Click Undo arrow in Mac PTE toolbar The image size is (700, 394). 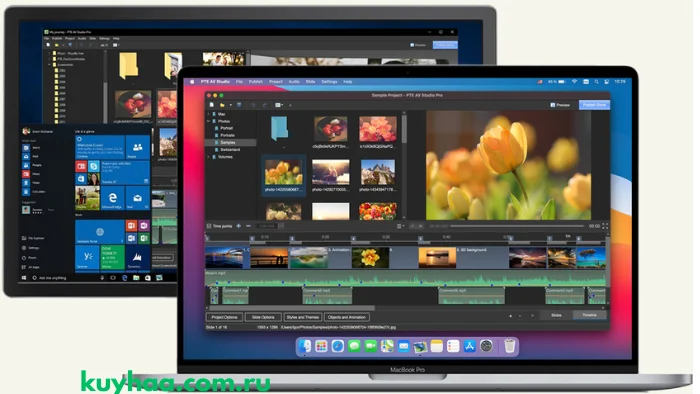pos(253,105)
